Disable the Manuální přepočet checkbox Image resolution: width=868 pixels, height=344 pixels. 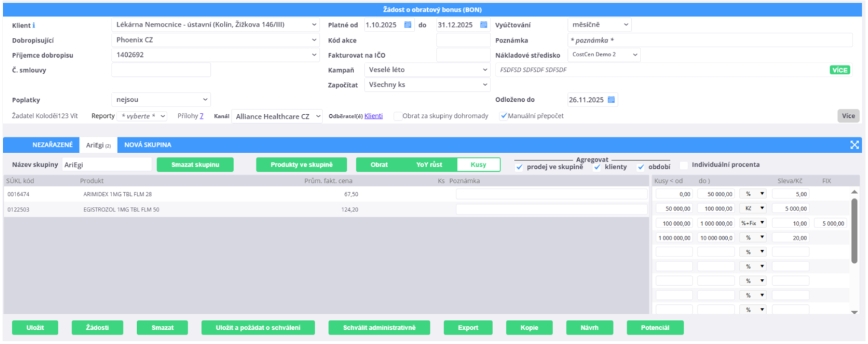tap(504, 116)
